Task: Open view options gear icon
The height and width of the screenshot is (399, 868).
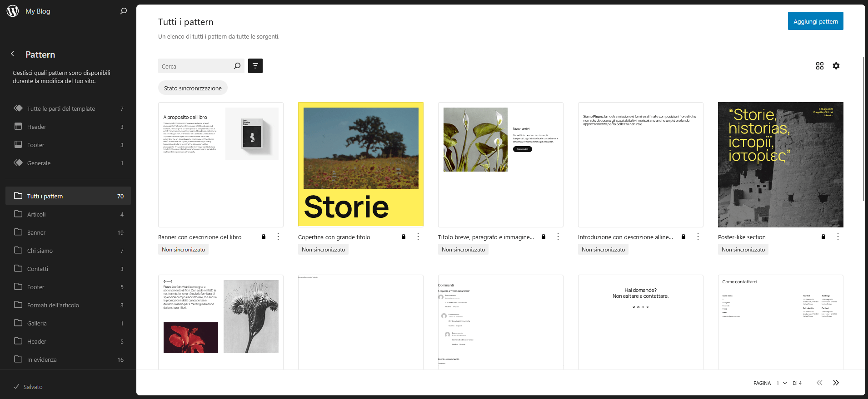Action: pyautogui.click(x=836, y=66)
